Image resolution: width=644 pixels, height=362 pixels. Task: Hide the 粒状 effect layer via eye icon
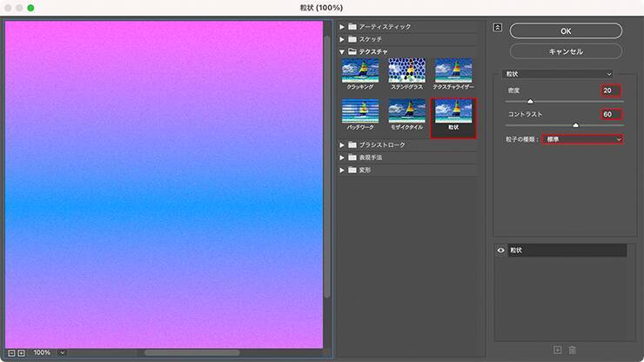(x=500, y=251)
